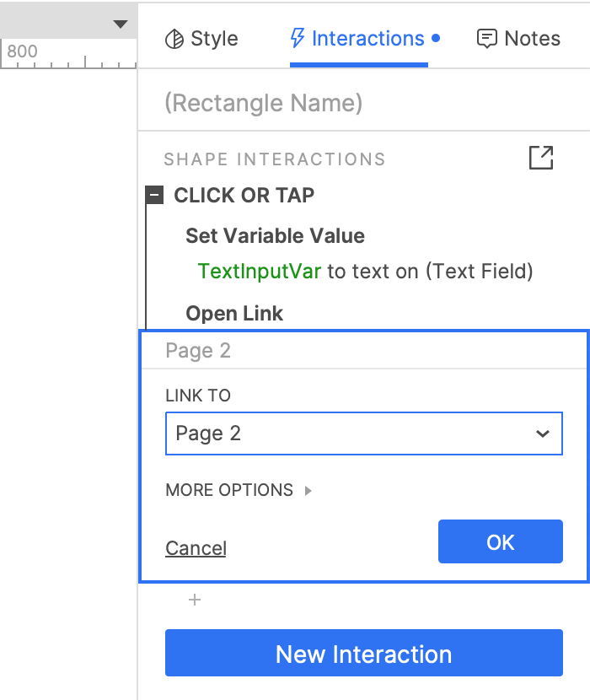Select the Open Link action
The height and width of the screenshot is (700, 590).
pyautogui.click(x=234, y=314)
